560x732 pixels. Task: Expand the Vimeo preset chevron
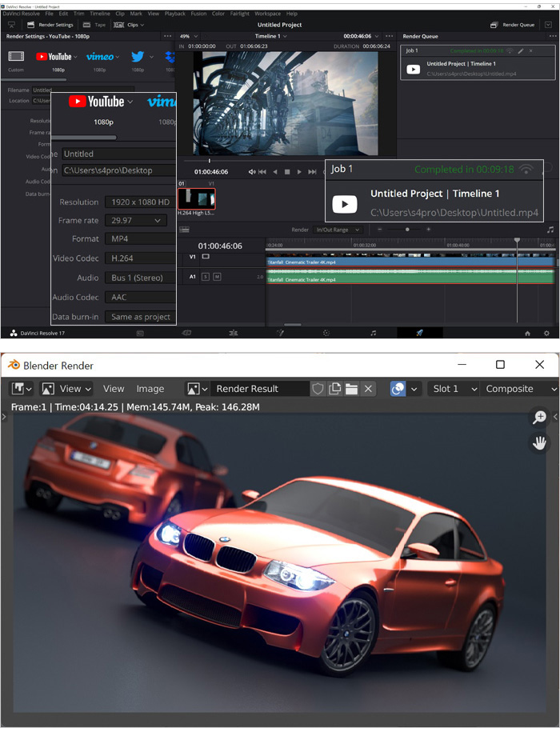click(x=117, y=57)
